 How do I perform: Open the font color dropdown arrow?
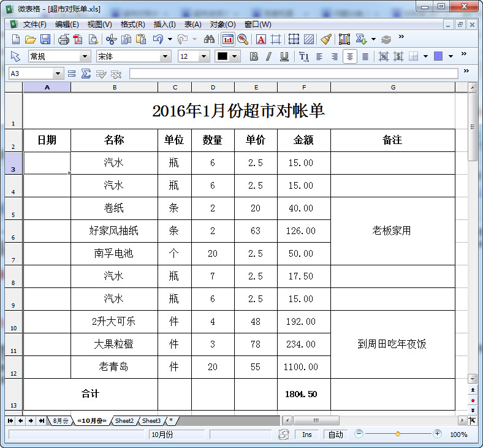tap(235, 56)
